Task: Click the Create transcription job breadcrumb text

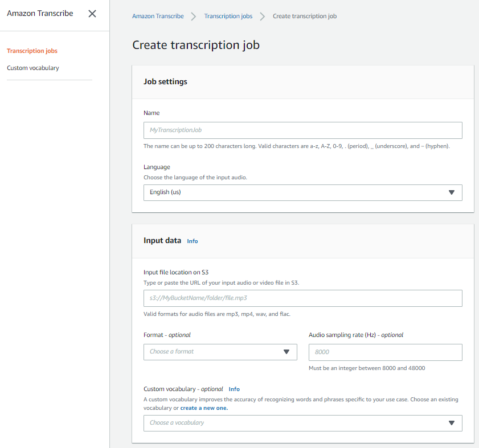Action: (x=305, y=16)
